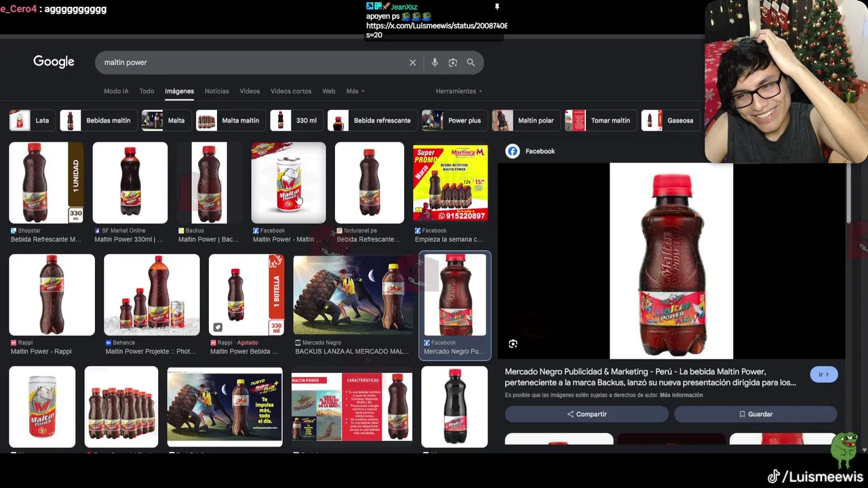
Task: Open the Mercado Negro Publicidad & Marketing title link
Action: 650,377
